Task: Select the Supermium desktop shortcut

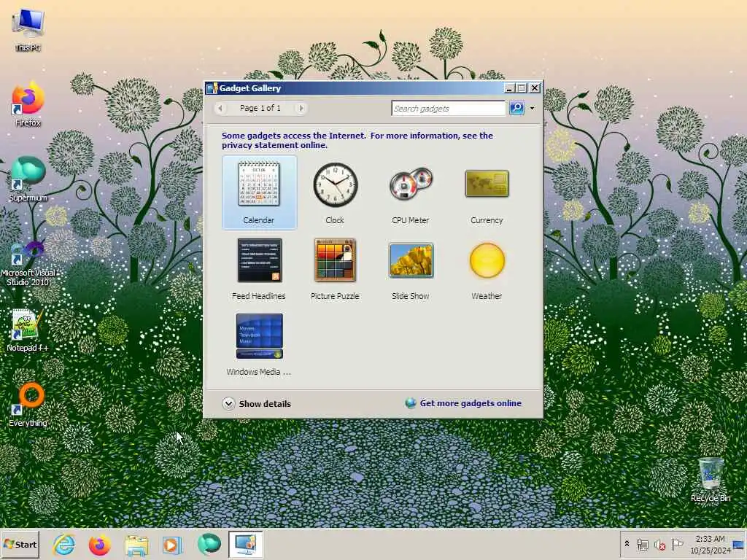Action: coord(28,179)
